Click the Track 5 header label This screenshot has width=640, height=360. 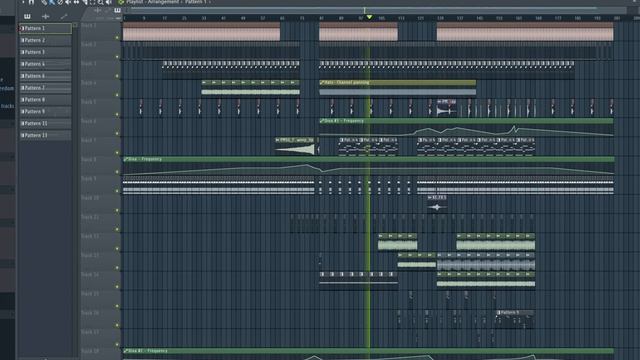(x=89, y=102)
